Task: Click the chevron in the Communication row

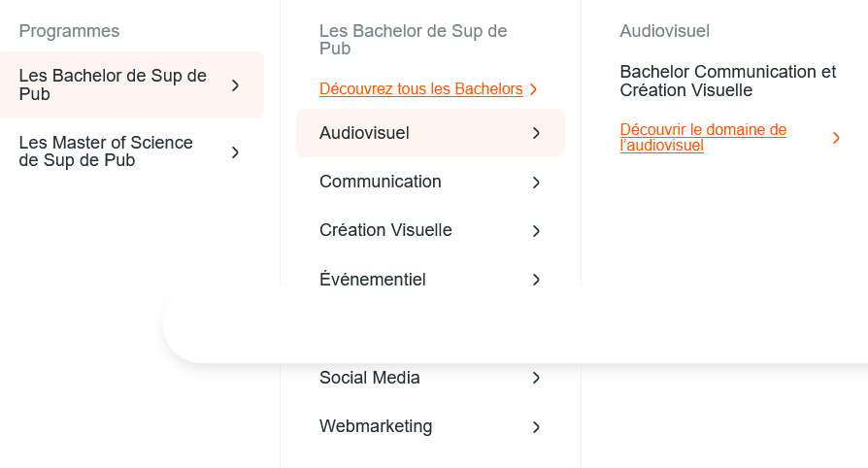Action: pyautogui.click(x=536, y=183)
